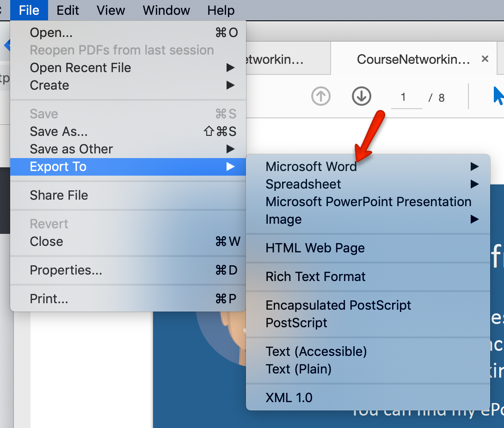Screen dimensions: 504x428
Task: Open Properties... dialog
Action: [x=128, y=270]
